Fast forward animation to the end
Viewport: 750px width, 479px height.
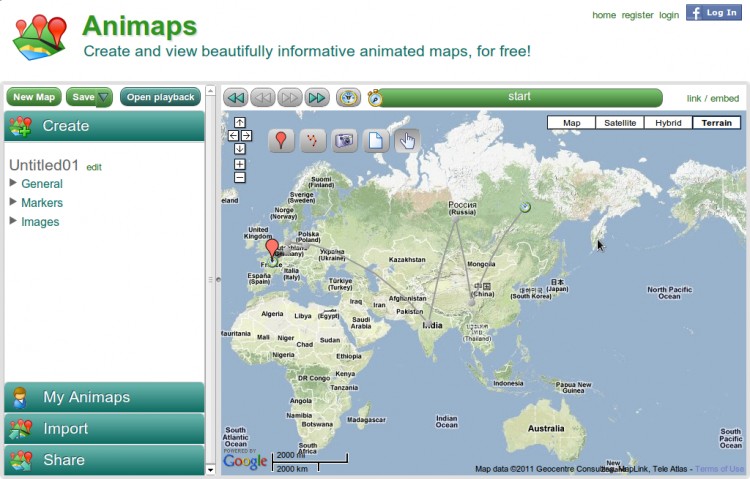317,98
